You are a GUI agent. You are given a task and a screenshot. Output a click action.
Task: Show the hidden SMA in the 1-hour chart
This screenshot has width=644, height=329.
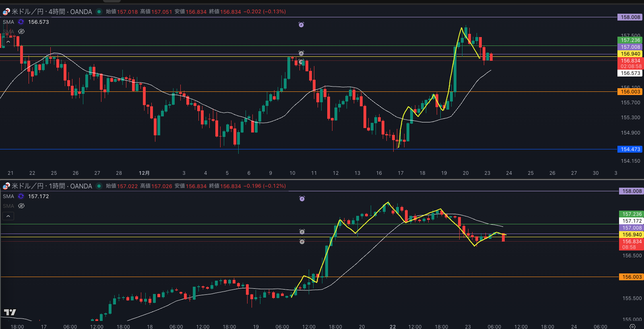pyautogui.click(x=21, y=206)
